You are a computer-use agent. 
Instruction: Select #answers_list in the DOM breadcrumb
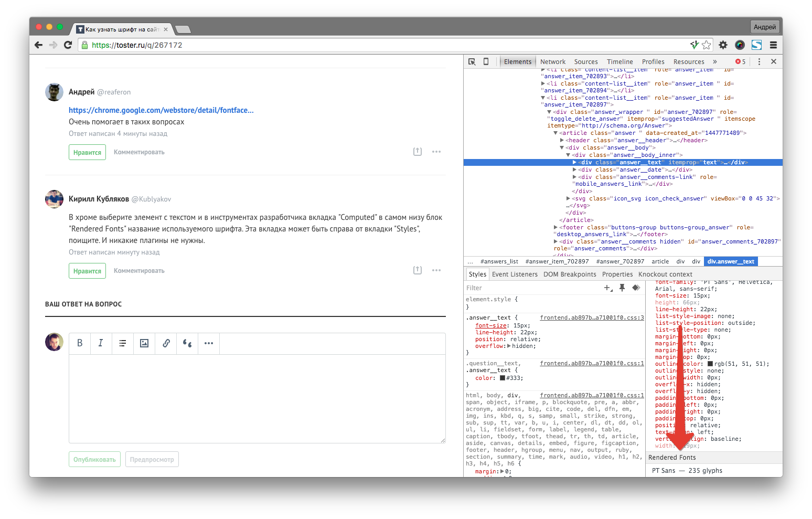tap(499, 261)
